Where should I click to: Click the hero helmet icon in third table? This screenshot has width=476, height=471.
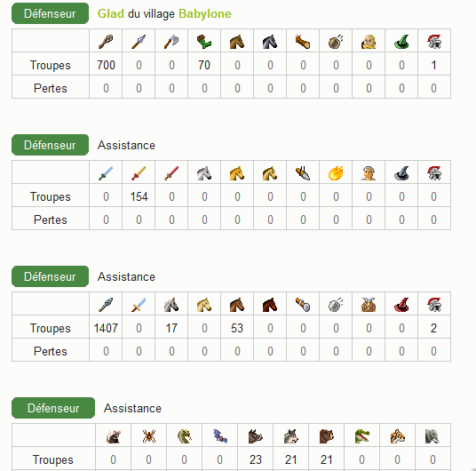(x=434, y=305)
